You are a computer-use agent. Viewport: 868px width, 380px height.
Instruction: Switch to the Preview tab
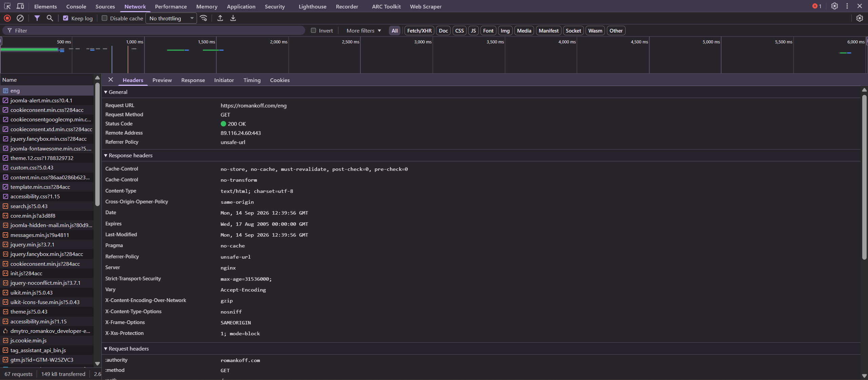click(x=162, y=80)
